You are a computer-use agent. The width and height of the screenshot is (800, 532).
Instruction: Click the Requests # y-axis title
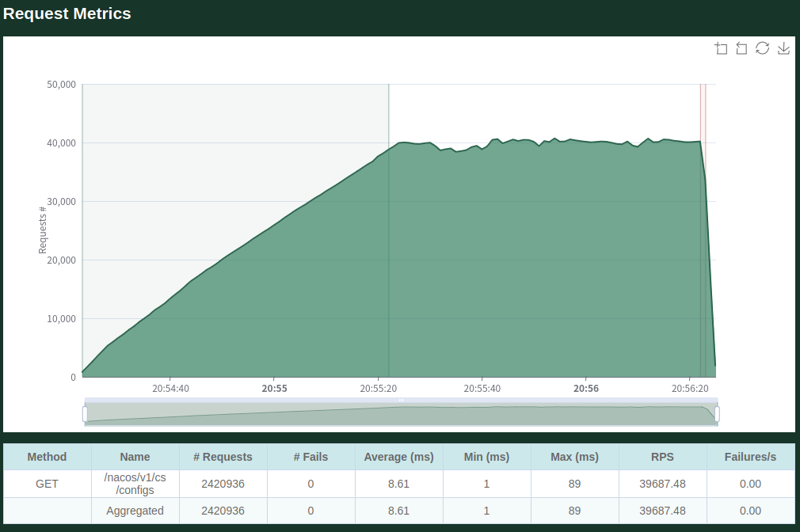coord(42,230)
